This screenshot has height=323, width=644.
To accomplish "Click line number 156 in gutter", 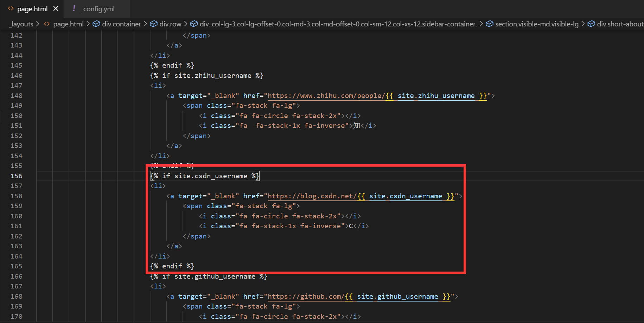I will [x=16, y=176].
